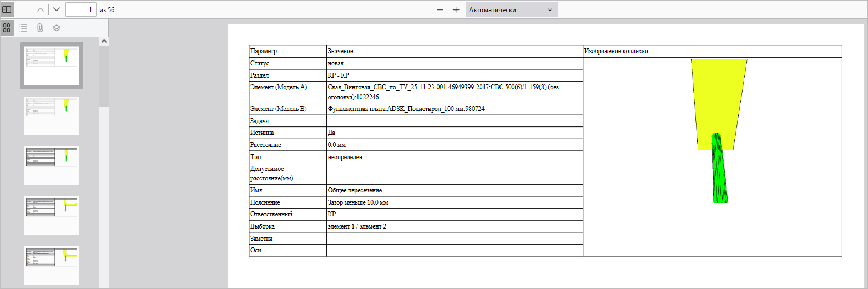Select the fourth page thumbnail
The image size is (868, 289).
pos(52,215)
